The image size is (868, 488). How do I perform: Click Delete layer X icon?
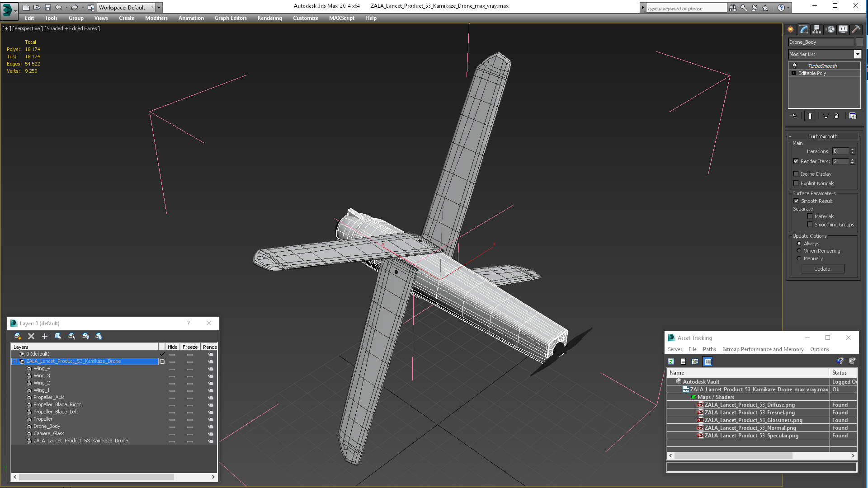click(31, 336)
